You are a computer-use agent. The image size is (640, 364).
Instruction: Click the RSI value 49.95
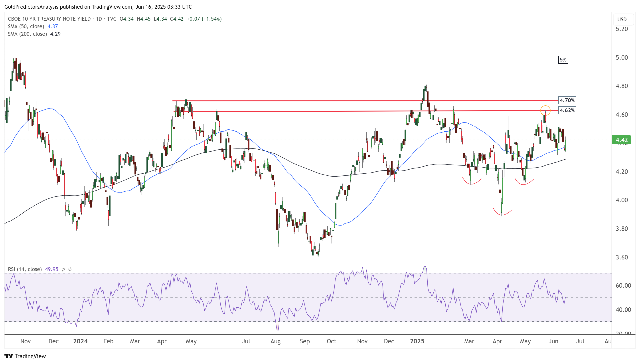pyautogui.click(x=51, y=269)
